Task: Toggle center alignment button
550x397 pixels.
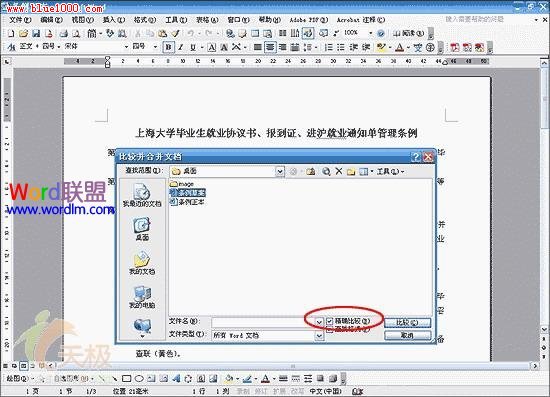Action: [270, 47]
